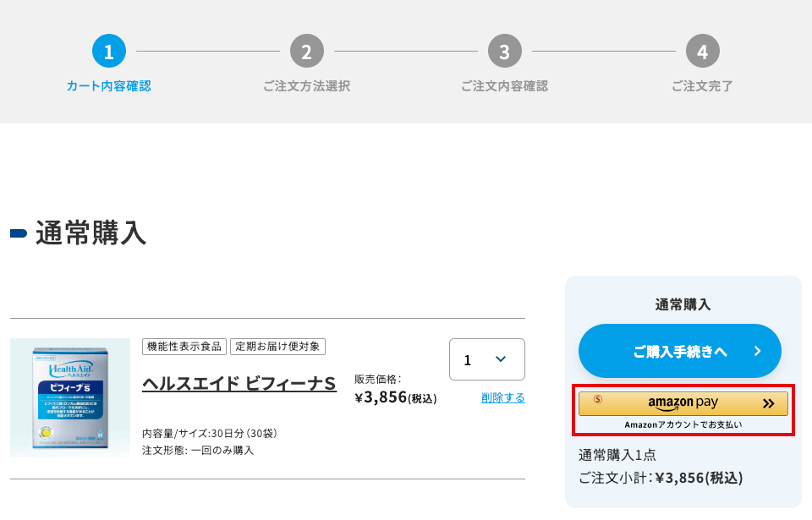Click step 3 circle in progress bar
The height and width of the screenshot is (520, 812).
[504, 51]
